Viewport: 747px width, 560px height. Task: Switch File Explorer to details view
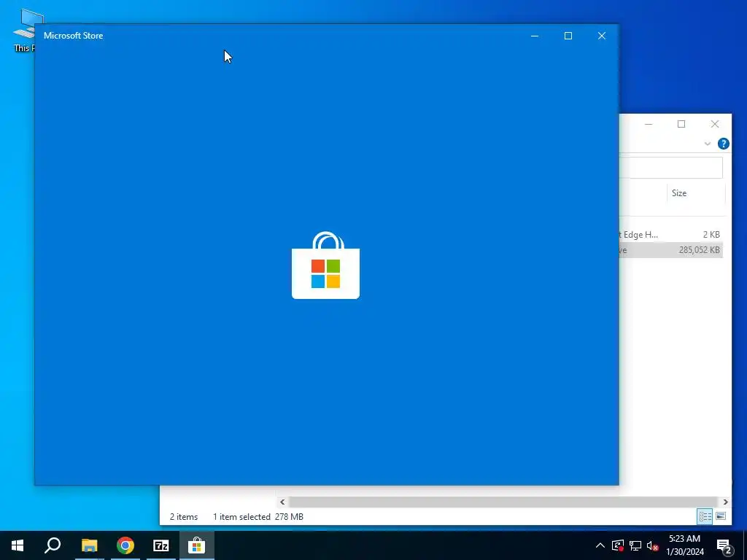(x=705, y=516)
